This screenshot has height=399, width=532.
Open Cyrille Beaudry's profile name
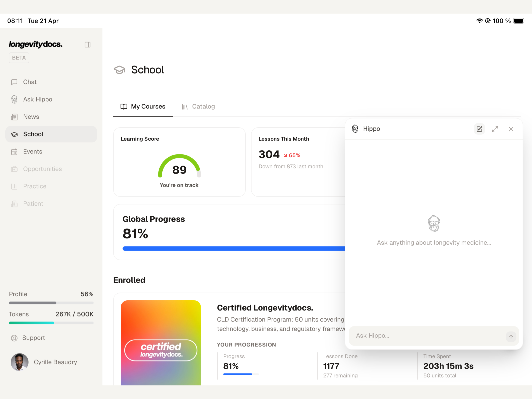pos(55,362)
